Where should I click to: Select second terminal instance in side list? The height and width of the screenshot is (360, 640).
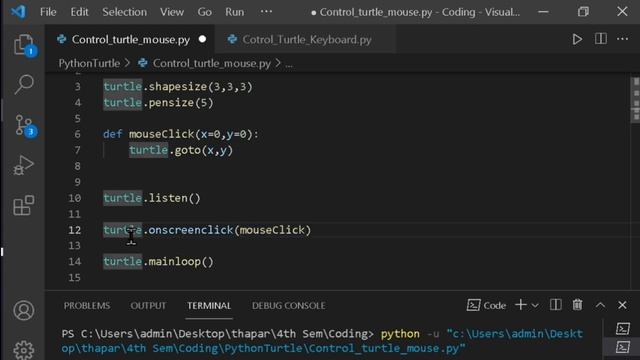[x=622, y=347]
